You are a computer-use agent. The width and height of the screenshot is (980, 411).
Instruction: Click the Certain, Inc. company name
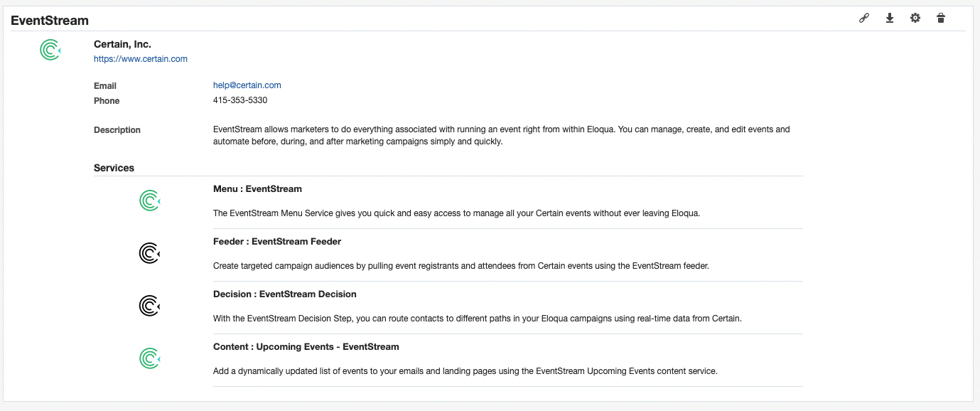tap(122, 44)
